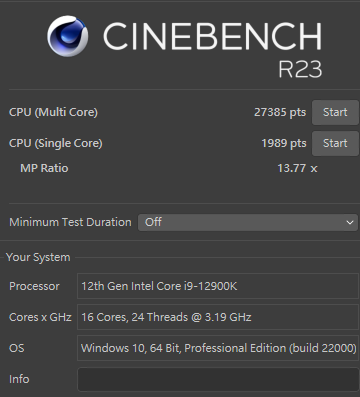Viewport: 360px width, 397px height.
Task: Click the Cores x GHz value field
Action: (x=218, y=317)
